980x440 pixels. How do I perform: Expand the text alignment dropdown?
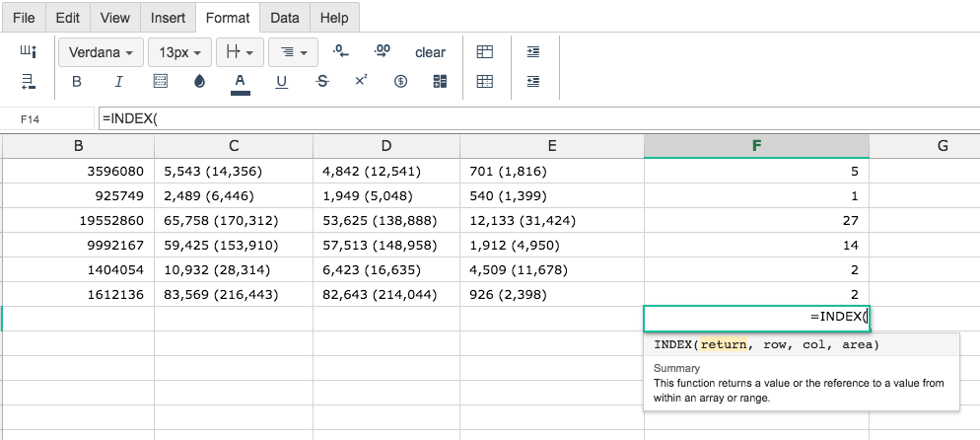(x=293, y=52)
